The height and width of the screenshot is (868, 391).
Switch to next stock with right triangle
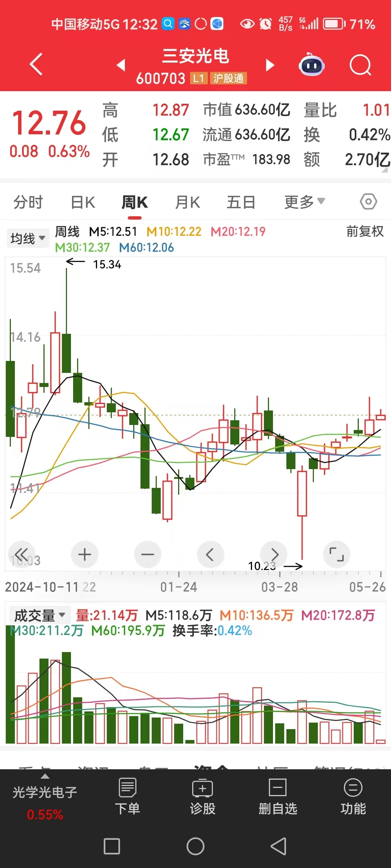click(270, 65)
